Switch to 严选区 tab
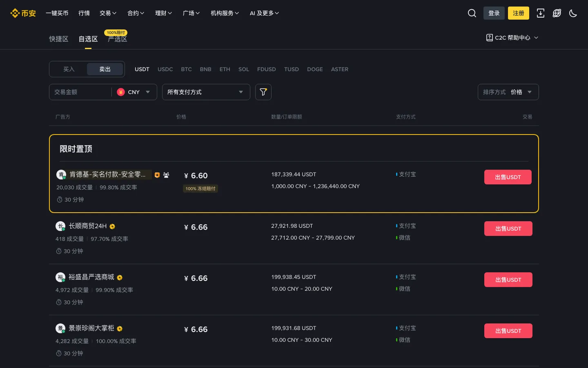This screenshot has height=368, width=588. [118, 39]
